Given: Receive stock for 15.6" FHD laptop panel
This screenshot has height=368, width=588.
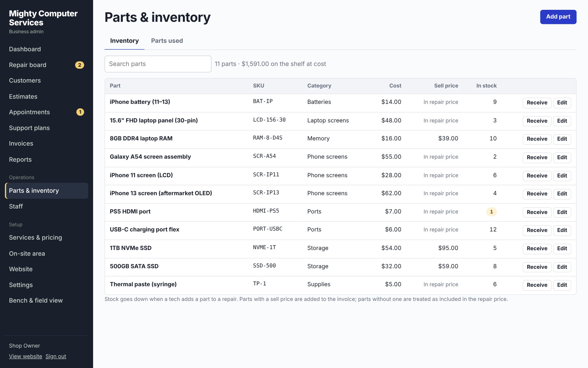Looking at the screenshot, I should (537, 121).
